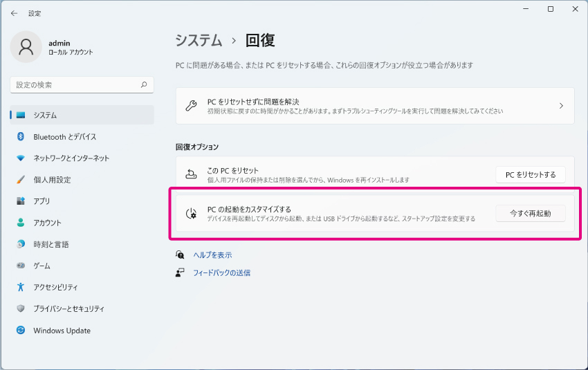The image size is (588, 370).
Task: Open the アプリ settings page
Action: 82,201
